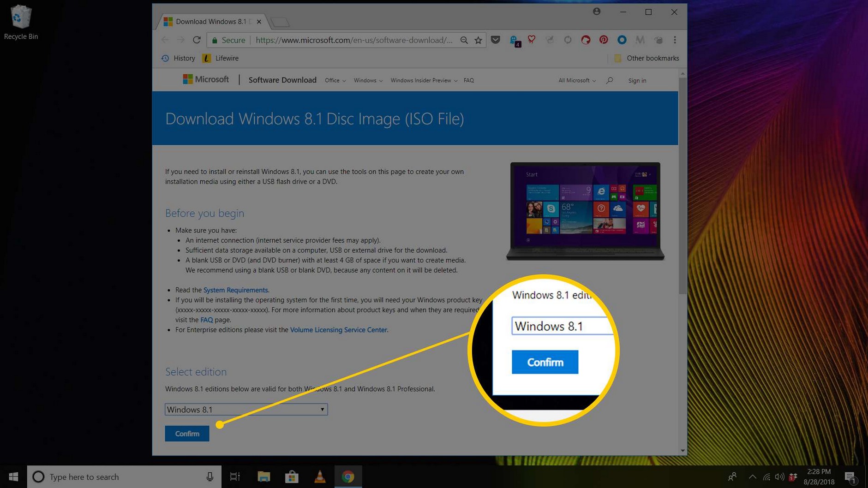Viewport: 868px width, 488px height.
Task: Click the taskbar clock and date
Action: tap(819, 476)
